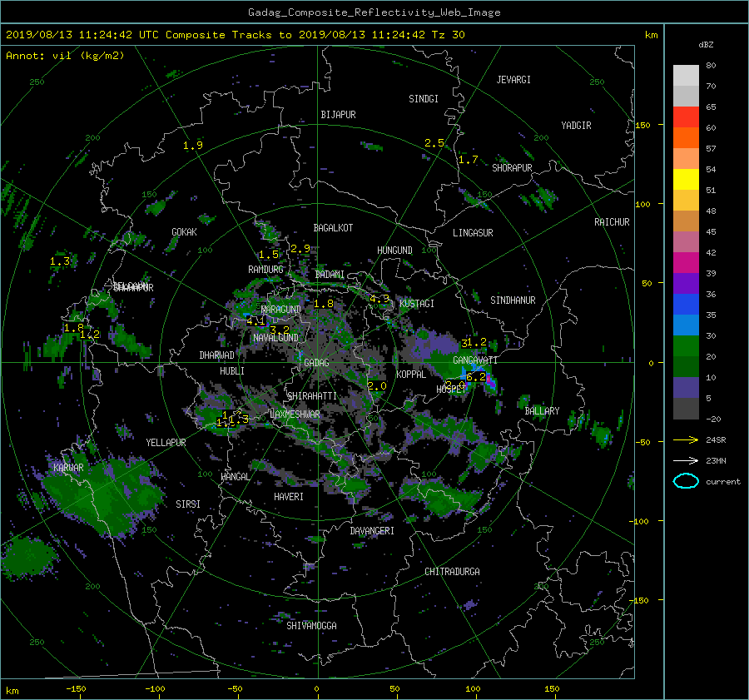The width and height of the screenshot is (749, 700).
Task: Click the dark grey -20 dBZ swatch
Action: (x=686, y=408)
